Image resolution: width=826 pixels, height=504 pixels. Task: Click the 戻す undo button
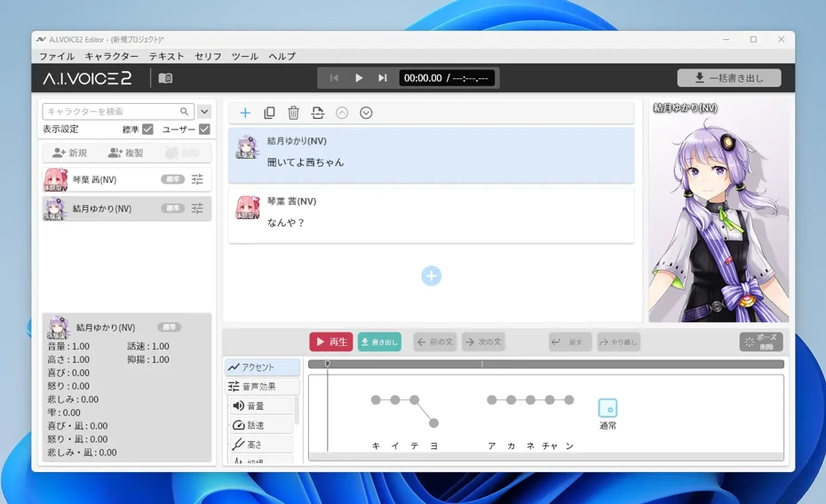pos(570,342)
